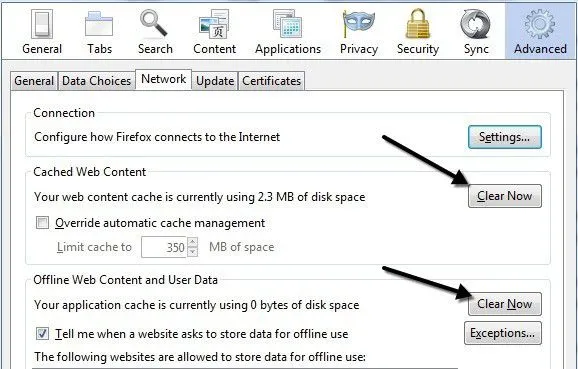Click text about cache using 2.3 MB
The height and width of the screenshot is (369, 578).
tap(199, 197)
